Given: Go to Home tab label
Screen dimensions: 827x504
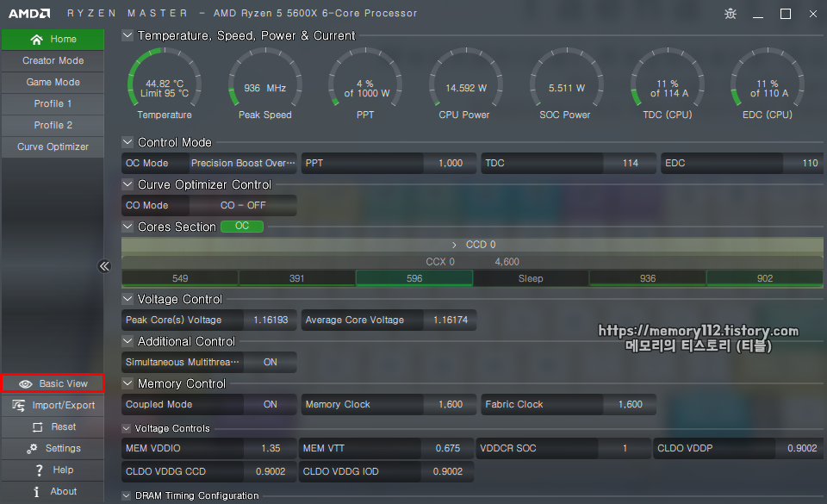Looking at the screenshot, I should 63,39.
